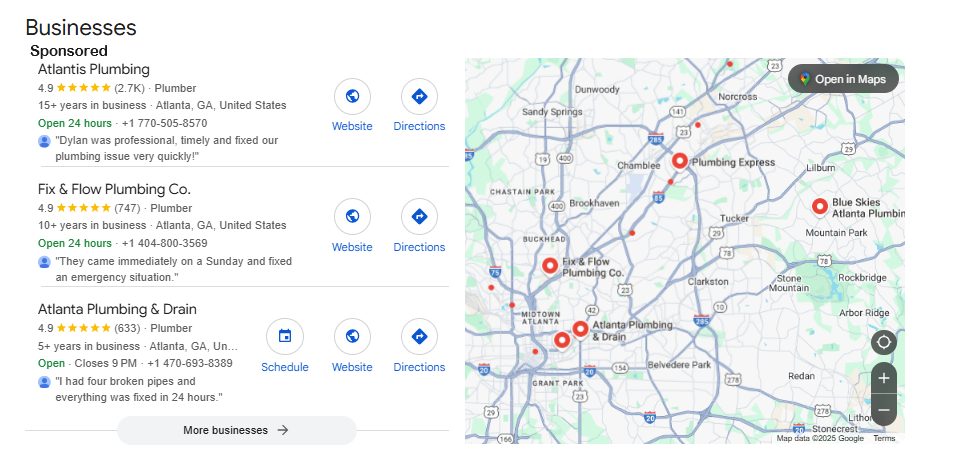
Task: Click Stone Mountain label on map
Action: [789, 283]
